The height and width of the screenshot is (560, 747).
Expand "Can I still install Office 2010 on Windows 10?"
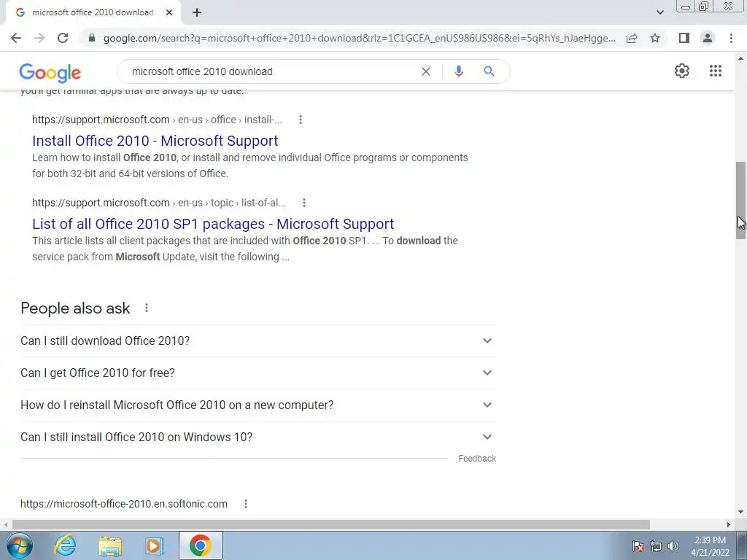(258, 437)
